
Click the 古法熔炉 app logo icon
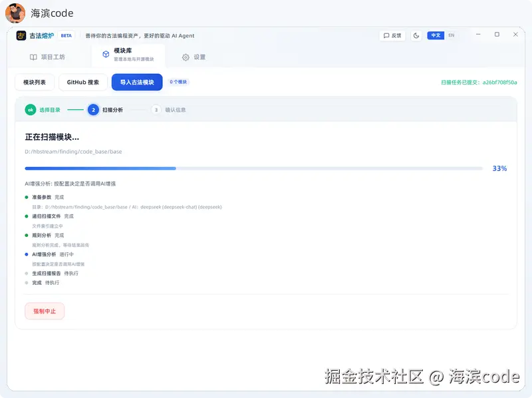(22, 35)
